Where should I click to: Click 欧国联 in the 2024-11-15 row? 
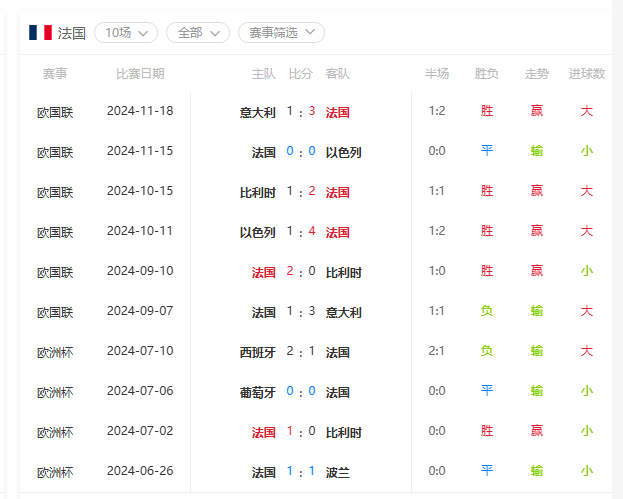[x=55, y=152]
